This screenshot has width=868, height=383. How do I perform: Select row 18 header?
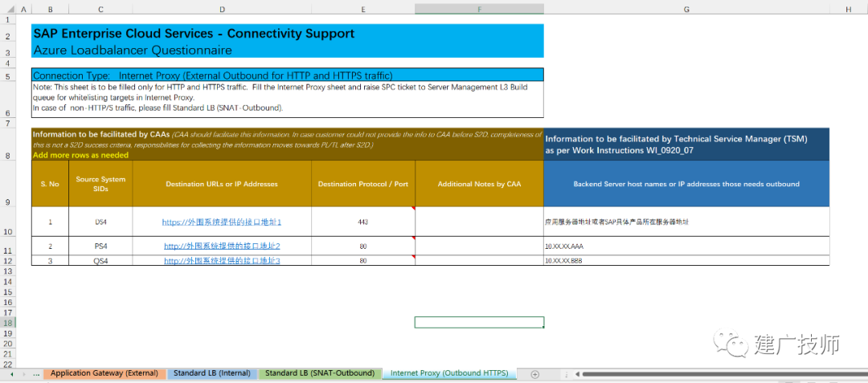point(8,322)
